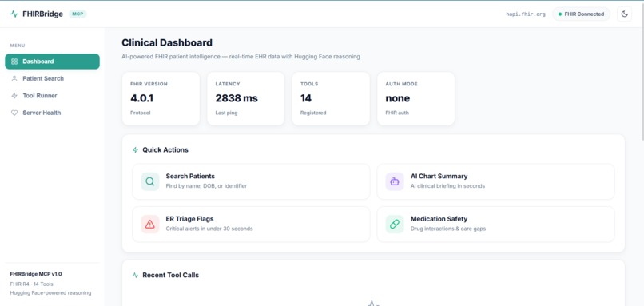
Task: Click the dashboard subtitle about Hugging Face reasoning
Action: pos(241,57)
